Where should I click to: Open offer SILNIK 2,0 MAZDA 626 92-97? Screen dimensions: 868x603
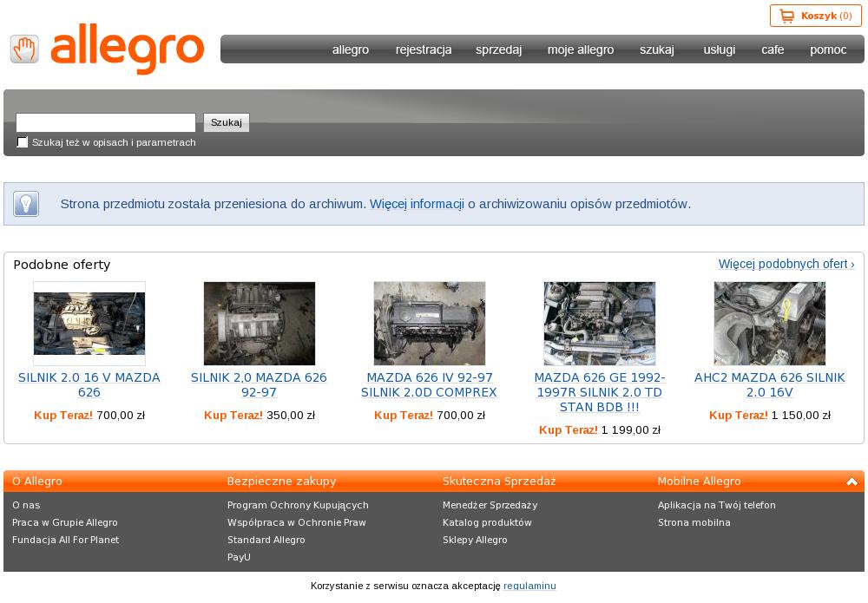259,385
